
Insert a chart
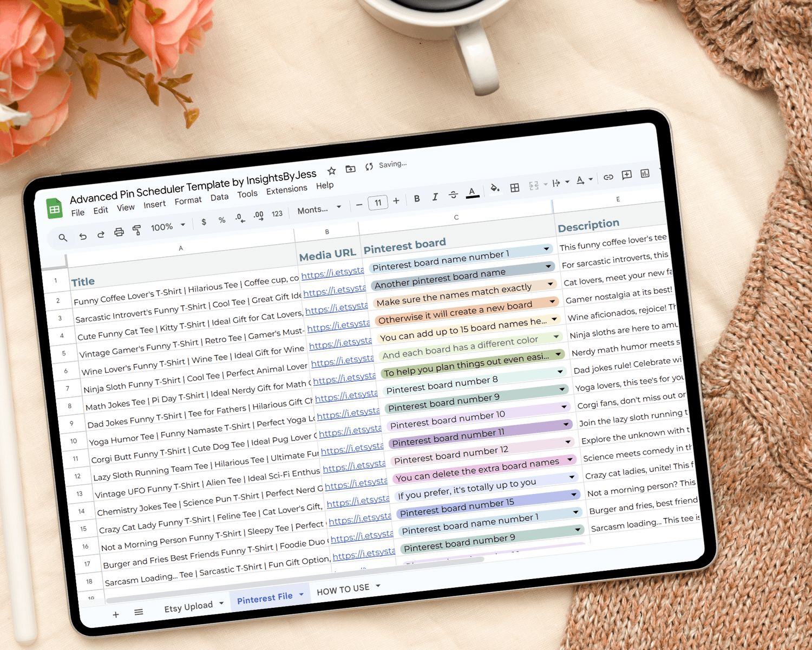click(x=645, y=173)
